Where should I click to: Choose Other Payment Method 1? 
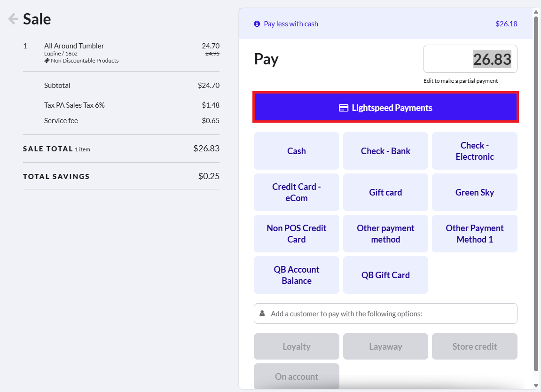coord(474,234)
